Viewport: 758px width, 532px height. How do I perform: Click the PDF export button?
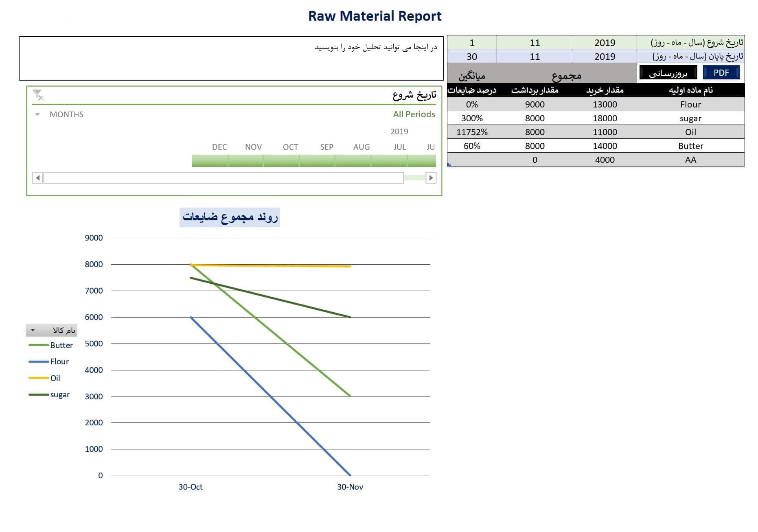721,73
